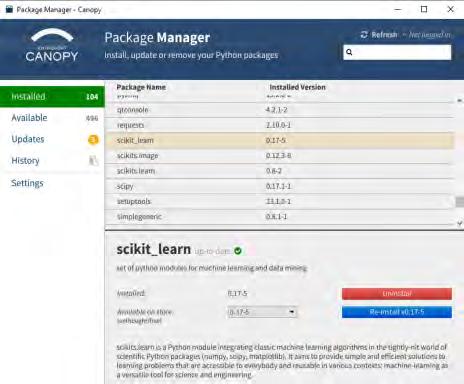Screen dimensions: 464x384
Task: Select the scikits.learn package row
Action: click(280, 171)
